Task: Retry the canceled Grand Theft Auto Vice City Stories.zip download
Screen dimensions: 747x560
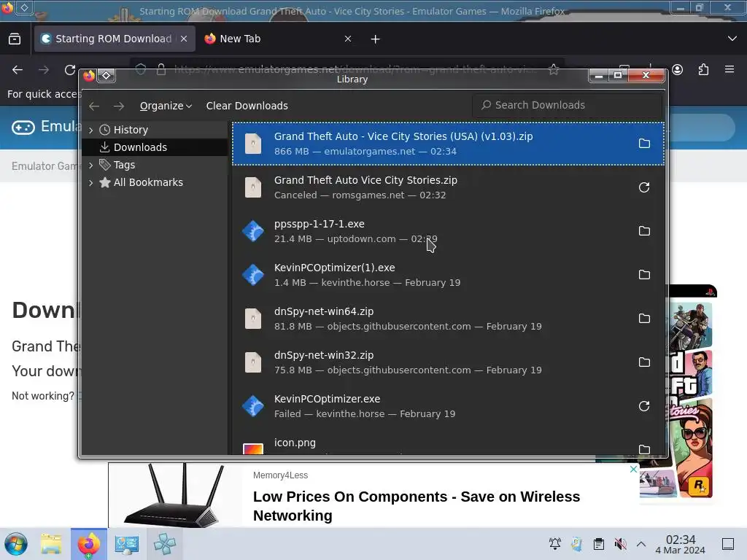Action: [x=644, y=187]
